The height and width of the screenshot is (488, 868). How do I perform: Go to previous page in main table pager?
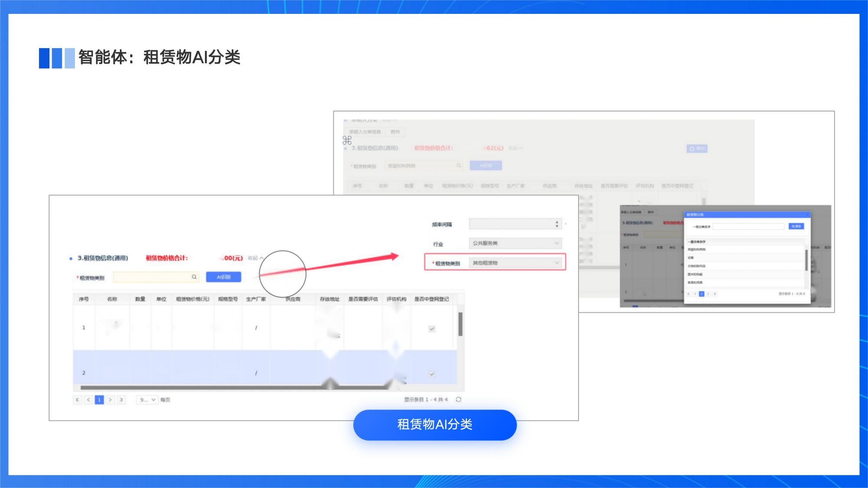point(89,400)
